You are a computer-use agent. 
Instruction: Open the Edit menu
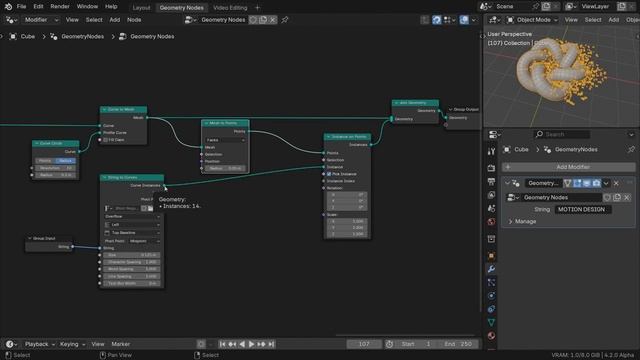click(38, 7)
